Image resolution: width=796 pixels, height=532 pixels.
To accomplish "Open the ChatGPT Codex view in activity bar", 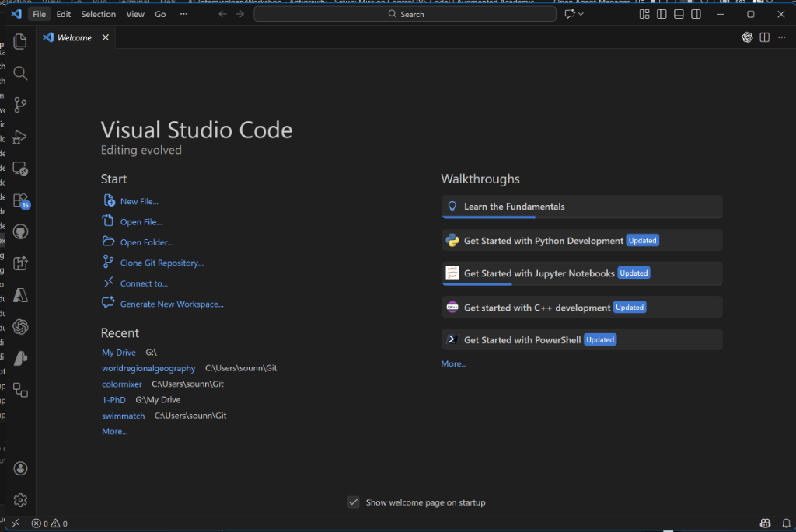I will click(20, 327).
